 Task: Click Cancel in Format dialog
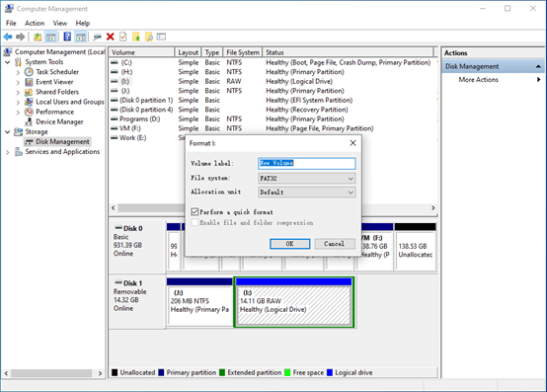[x=335, y=244]
